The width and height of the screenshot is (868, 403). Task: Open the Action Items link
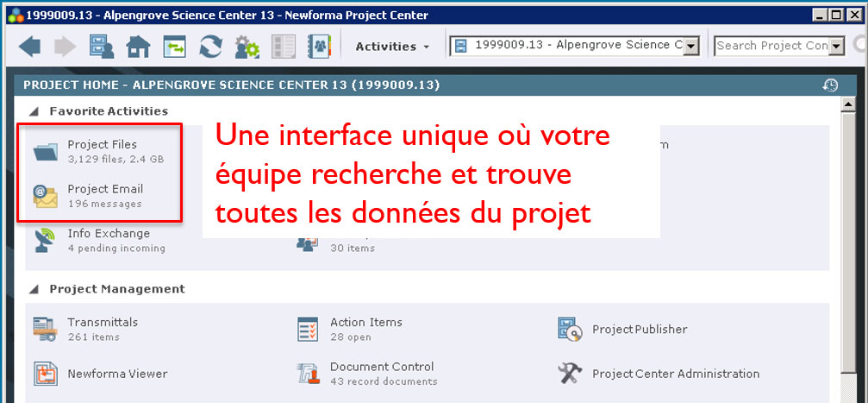click(x=366, y=322)
